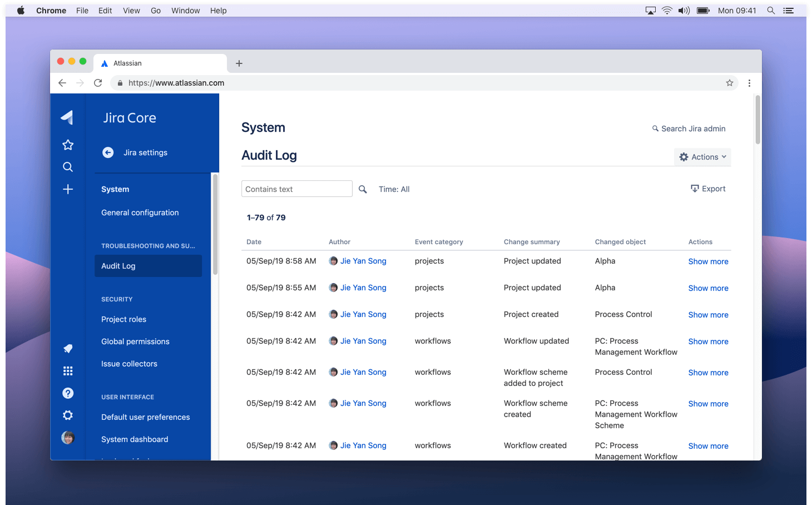The image size is (812, 505).
Task: Export the audit log
Action: point(708,189)
